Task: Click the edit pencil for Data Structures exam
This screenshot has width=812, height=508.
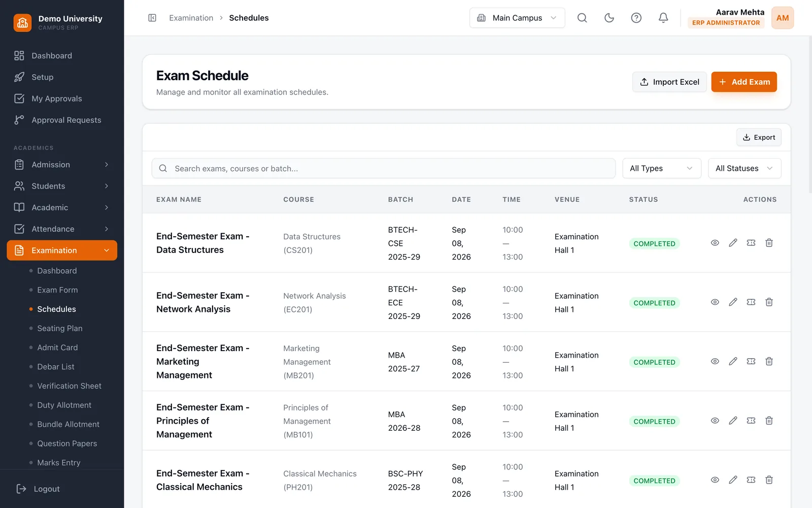Action: point(733,243)
